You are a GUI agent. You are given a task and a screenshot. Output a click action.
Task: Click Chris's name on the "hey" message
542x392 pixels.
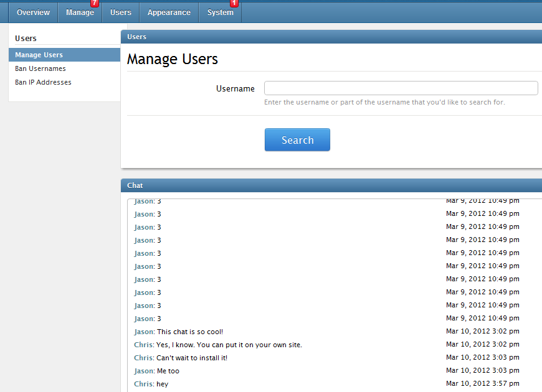143,384
